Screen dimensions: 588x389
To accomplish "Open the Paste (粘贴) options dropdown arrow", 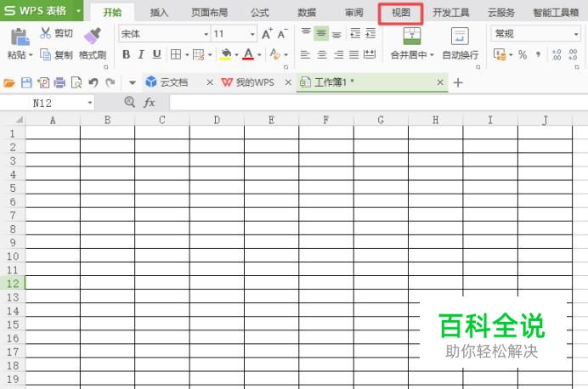I will tap(31, 55).
